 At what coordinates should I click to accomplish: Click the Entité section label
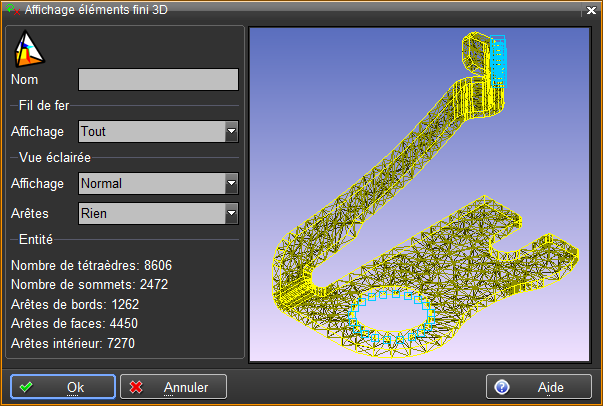(36, 240)
